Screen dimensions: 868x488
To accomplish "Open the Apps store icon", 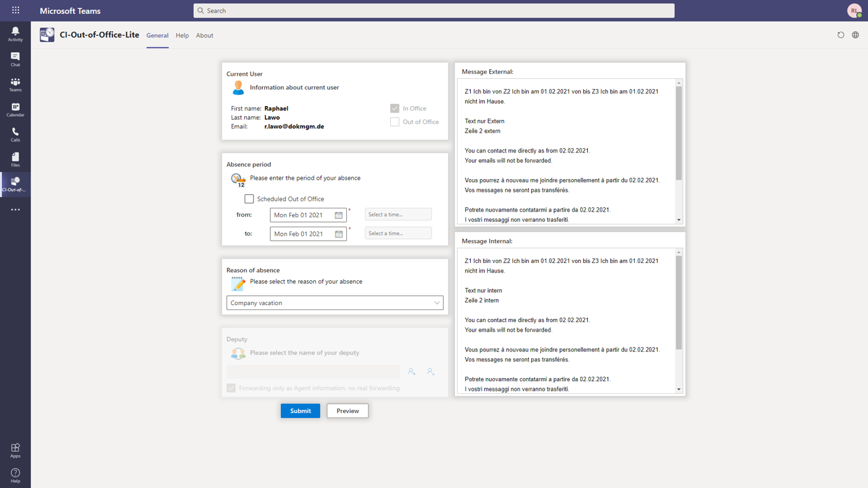I will tap(15, 451).
